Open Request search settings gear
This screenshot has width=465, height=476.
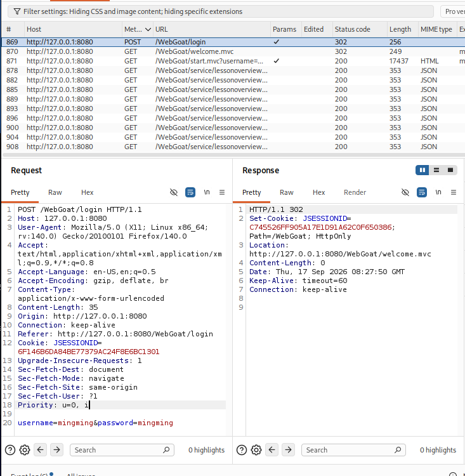point(25,450)
